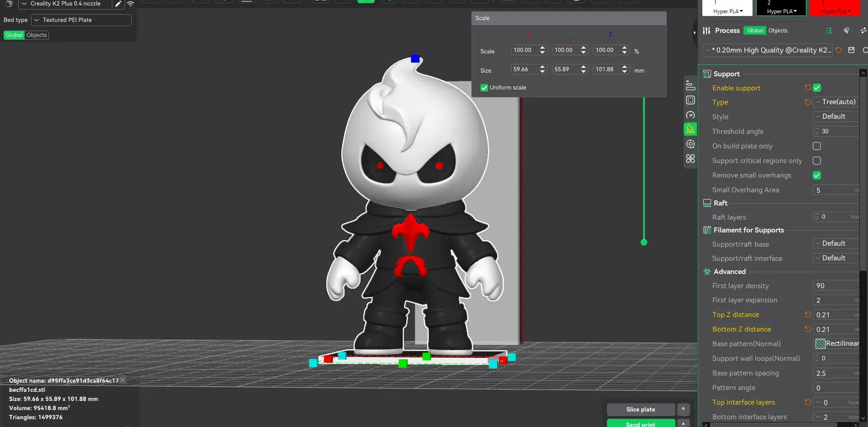
Task: Click the edit printer preset pencil icon
Action: click(x=118, y=4)
